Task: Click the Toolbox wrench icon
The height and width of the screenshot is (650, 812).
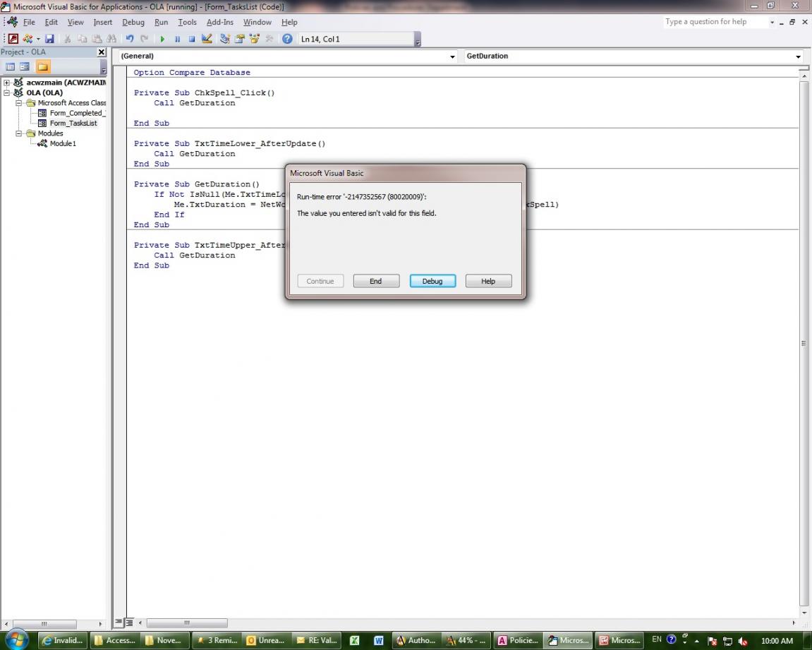Action: (269, 39)
